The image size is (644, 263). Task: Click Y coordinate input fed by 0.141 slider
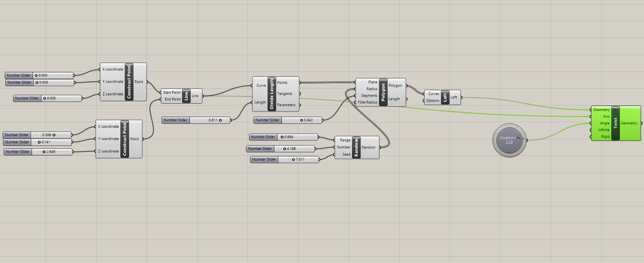coord(109,139)
